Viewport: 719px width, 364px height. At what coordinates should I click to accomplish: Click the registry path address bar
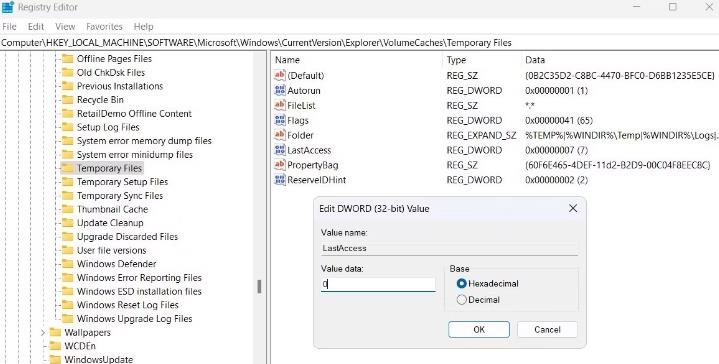point(360,43)
